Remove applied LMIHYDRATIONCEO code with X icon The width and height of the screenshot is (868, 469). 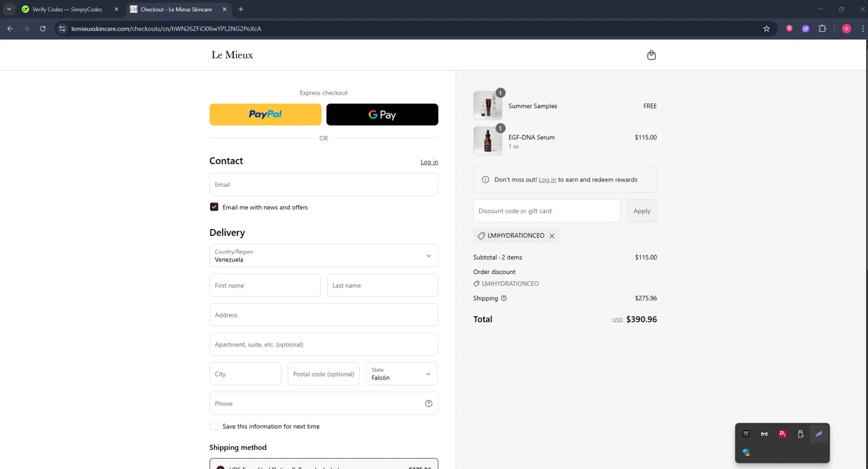point(552,236)
